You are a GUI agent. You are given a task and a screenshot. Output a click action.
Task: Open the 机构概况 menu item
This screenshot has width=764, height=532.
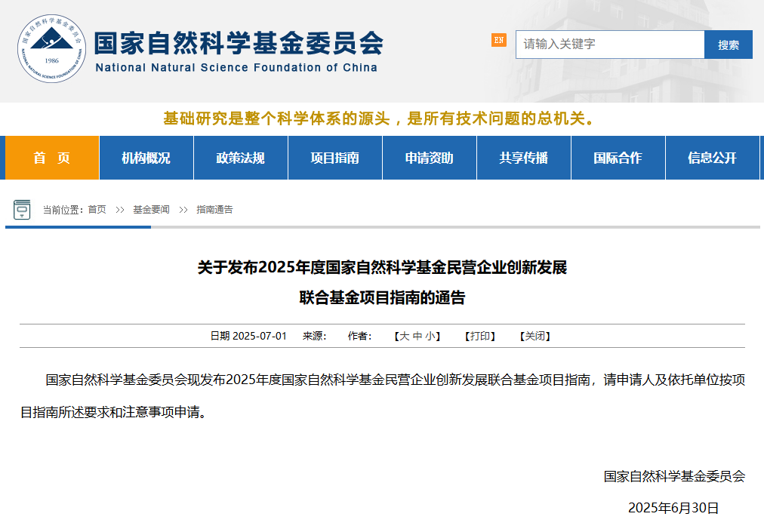pos(146,158)
